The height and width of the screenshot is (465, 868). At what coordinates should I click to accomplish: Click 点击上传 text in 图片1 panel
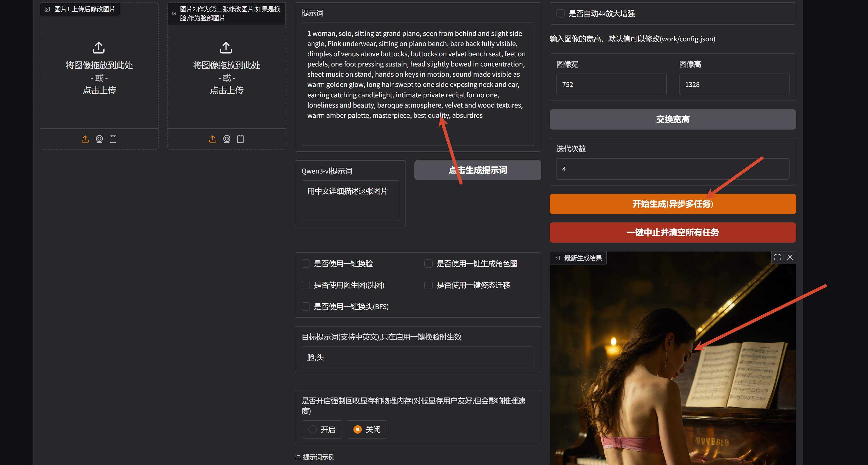(x=99, y=90)
